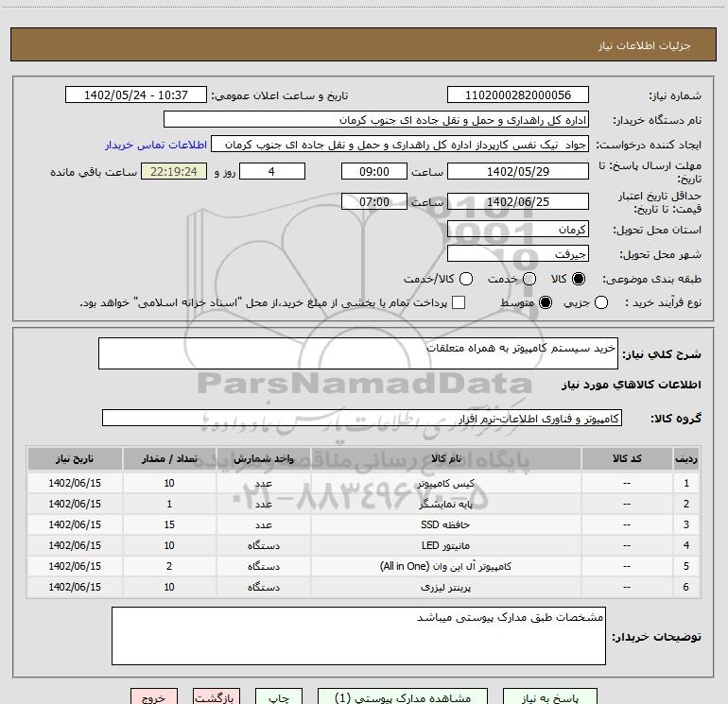This screenshot has width=728, height=704.
Task: Click the اطلاعات کالاهای مورد نیاز heading
Action: (x=632, y=385)
